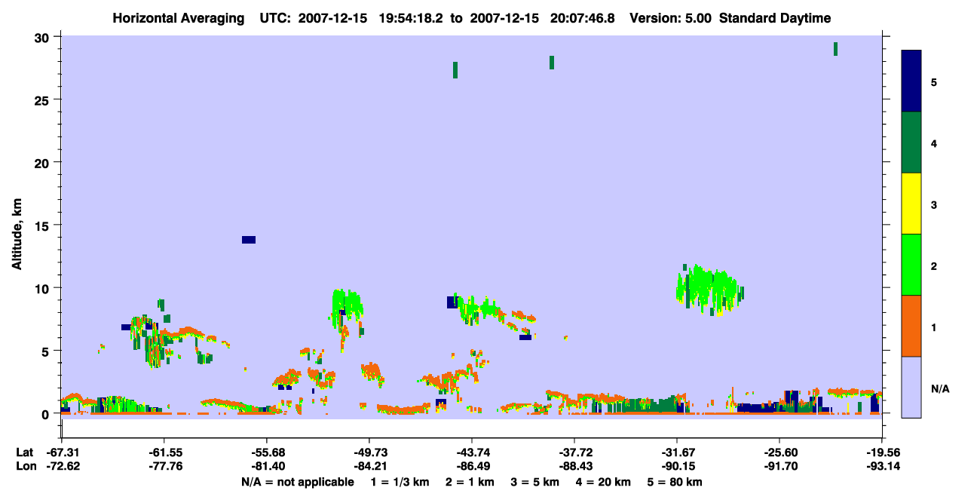The image size is (980, 503).
Task: Click the 'Lon' row label
Action: click(x=25, y=466)
